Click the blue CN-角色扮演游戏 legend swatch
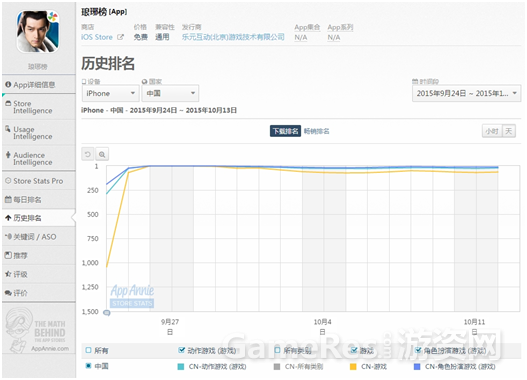527x380 pixels. coord(417,367)
